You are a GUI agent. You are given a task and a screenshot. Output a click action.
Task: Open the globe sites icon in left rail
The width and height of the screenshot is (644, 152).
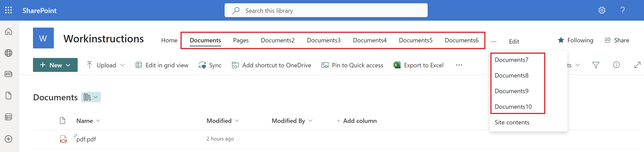click(8, 53)
